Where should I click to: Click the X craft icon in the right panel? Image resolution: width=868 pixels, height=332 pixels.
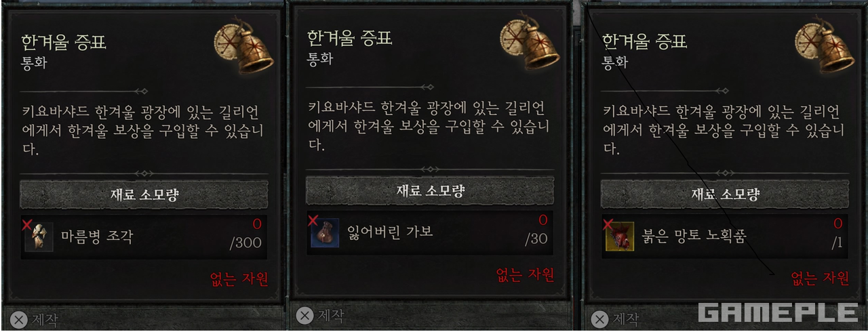pos(599,318)
